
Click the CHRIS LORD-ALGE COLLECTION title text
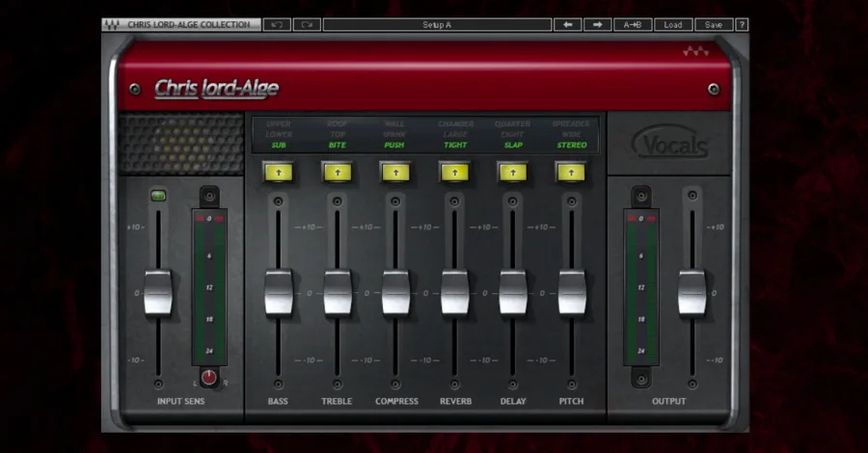click(189, 25)
